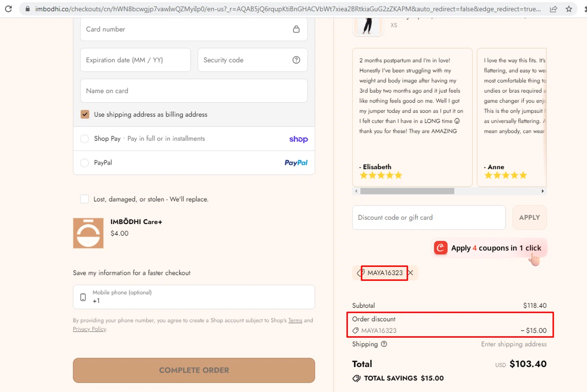The image size is (587, 392).
Task: Click Apply 4 coupons in 1 click
Action: 490,248
